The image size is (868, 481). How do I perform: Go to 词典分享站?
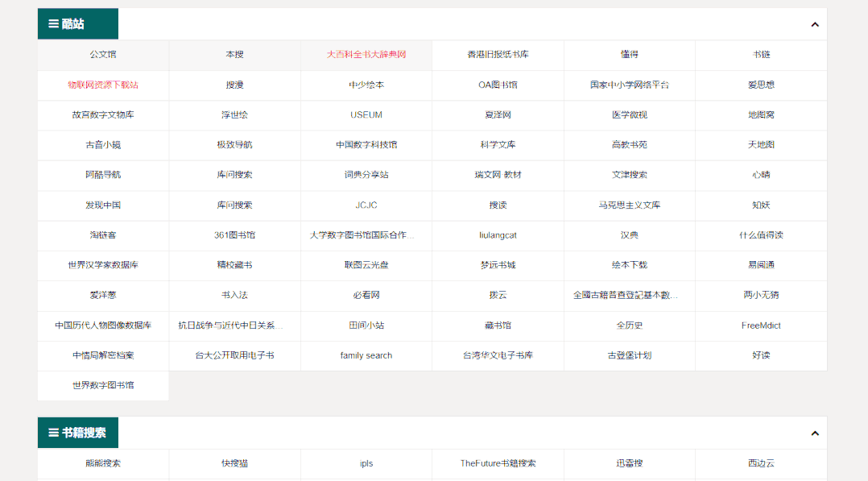pos(366,175)
